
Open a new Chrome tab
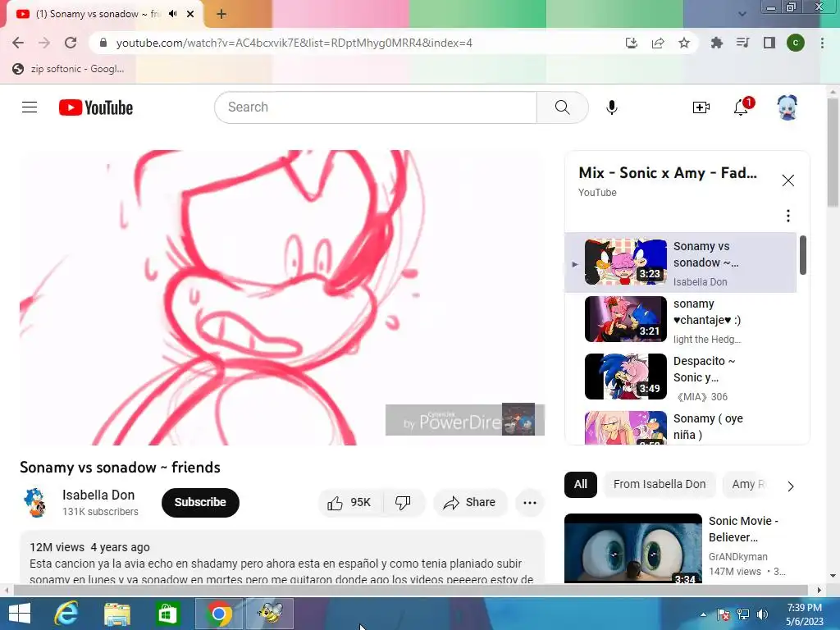click(221, 15)
